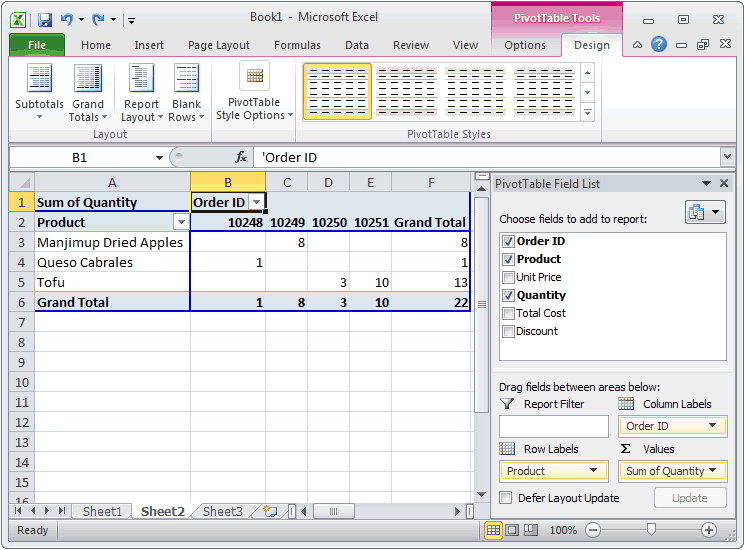Uncheck the Order ID field
Viewport: 745px width, 550px height.
click(x=508, y=241)
